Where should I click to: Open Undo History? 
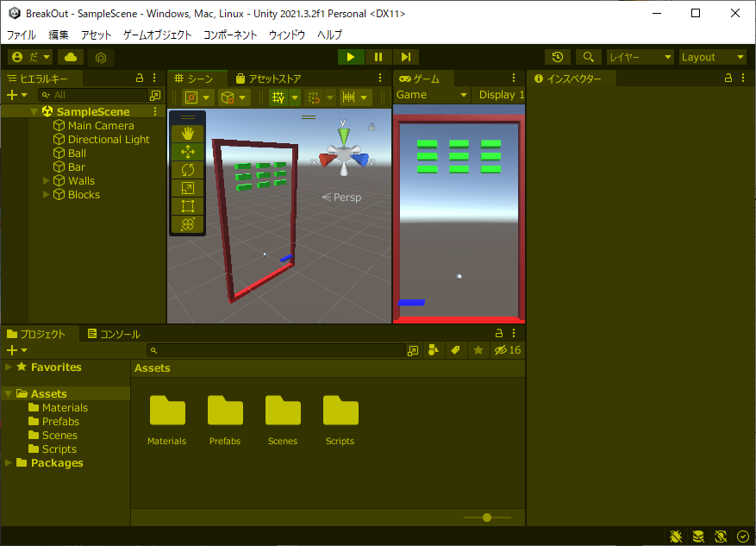[558, 57]
